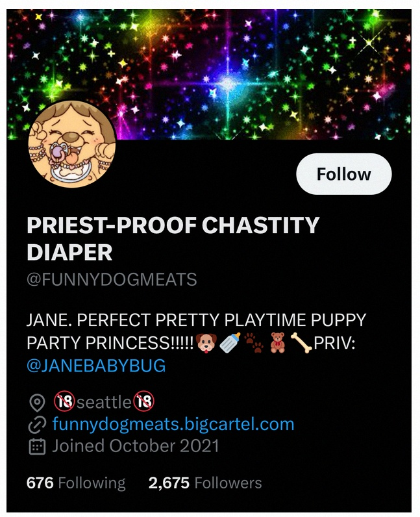Click the @FUNNYDOGMEATS handle text

click(112, 279)
